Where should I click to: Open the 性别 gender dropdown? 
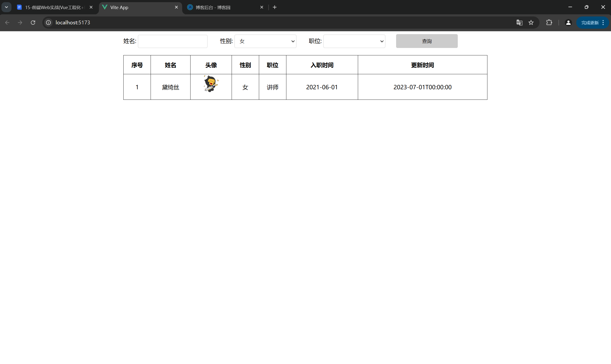tap(265, 41)
